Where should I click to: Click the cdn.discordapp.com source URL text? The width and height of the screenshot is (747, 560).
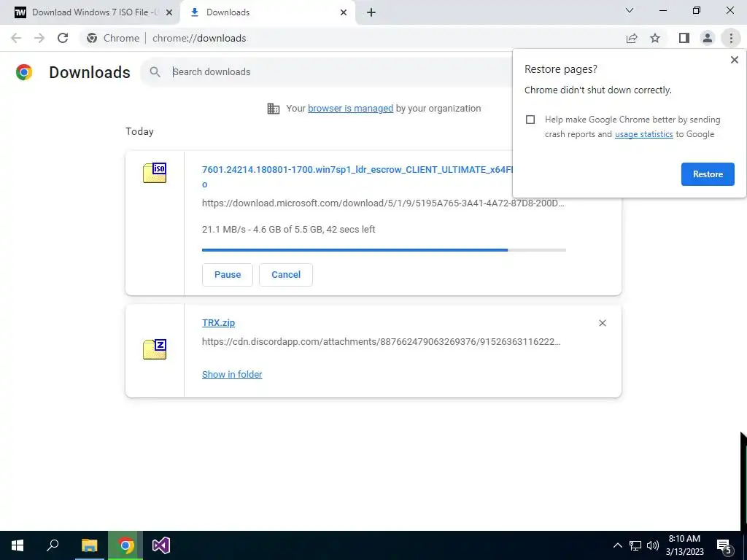tap(381, 342)
